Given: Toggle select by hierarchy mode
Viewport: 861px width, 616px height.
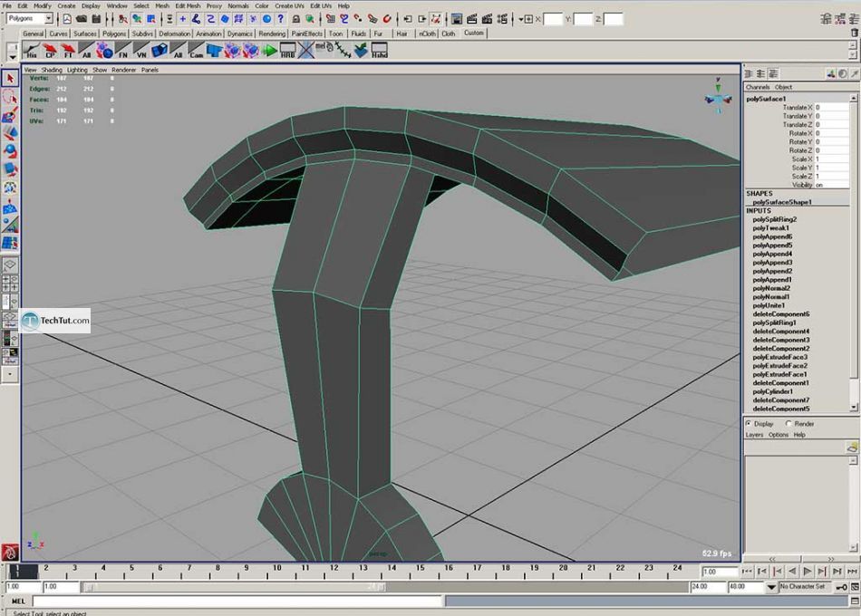Looking at the screenshot, I should click(x=123, y=19).
